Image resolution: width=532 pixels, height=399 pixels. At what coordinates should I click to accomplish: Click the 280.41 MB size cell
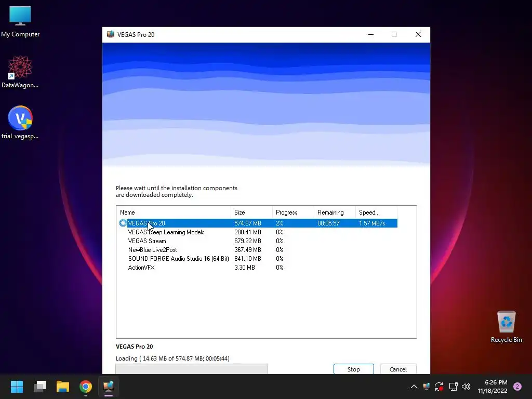tap(248, 232)
